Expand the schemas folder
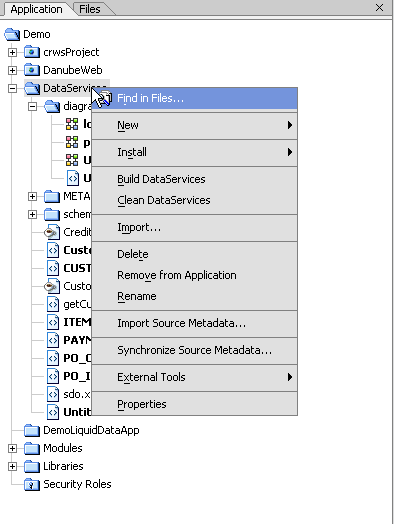The width and height of the screenshot is (394, 524). 32,215
